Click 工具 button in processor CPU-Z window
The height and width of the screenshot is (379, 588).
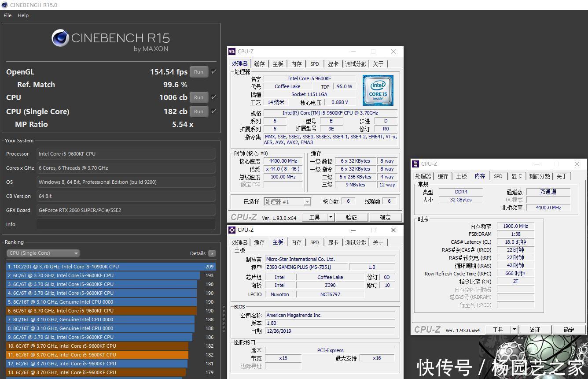314,217
